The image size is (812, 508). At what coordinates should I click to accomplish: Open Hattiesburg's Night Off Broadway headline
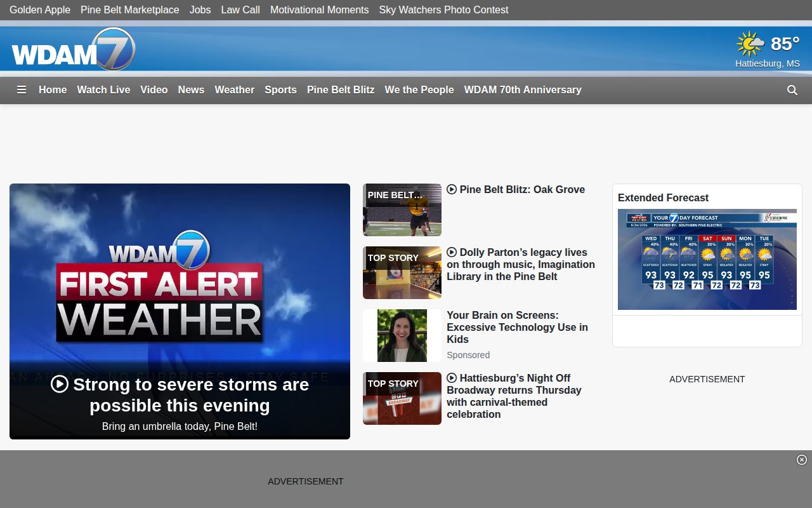(x=515, y=396)
